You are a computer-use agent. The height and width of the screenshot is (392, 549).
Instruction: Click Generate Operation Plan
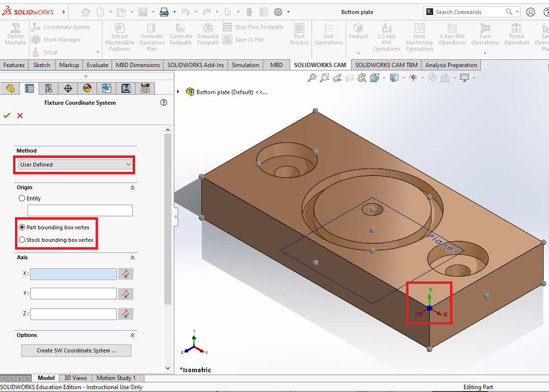152,37
